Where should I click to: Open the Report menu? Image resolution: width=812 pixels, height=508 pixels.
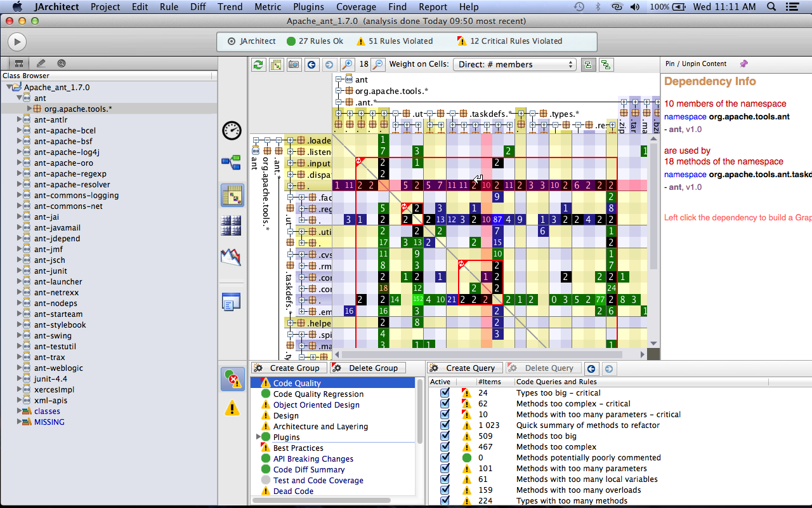pos(433,6)
